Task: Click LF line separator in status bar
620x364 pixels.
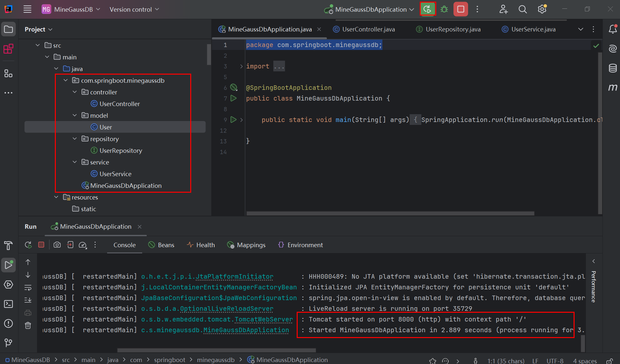Action: tap(535, 361)
